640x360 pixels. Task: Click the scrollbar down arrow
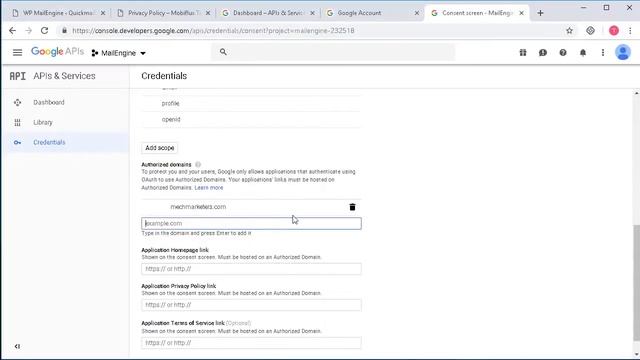click(x=636, y=354)
